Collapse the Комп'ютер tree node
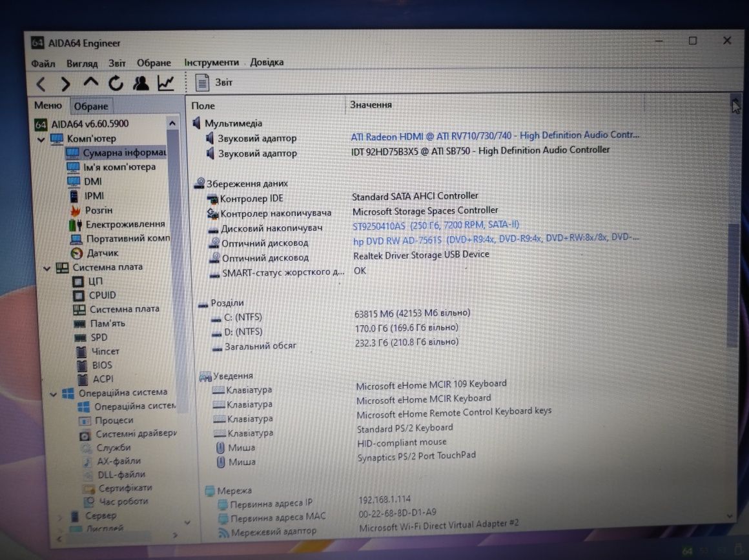 (41, 139)
